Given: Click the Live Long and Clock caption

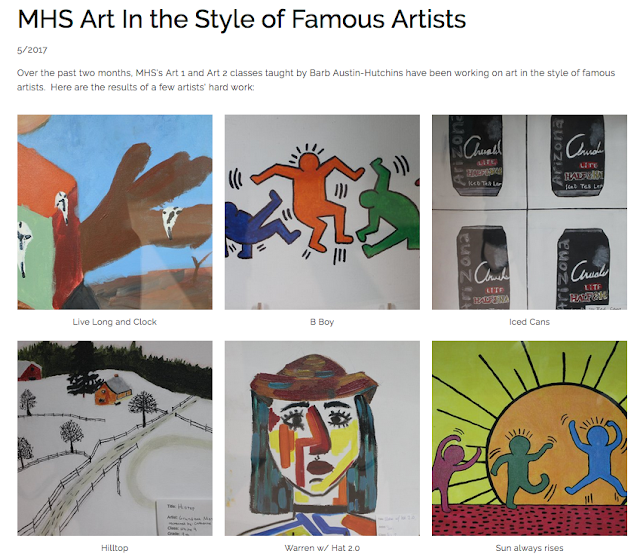Looking at the screenshot, I should click(115, 322).
